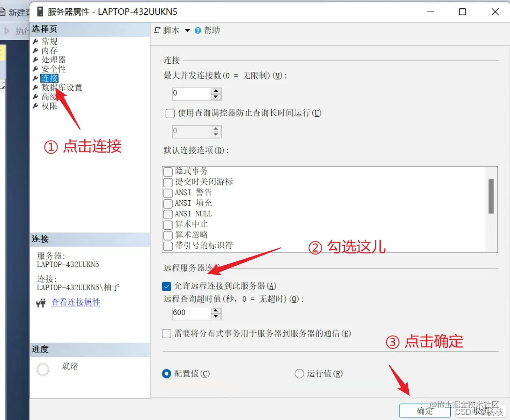This screenshot has height=420, width=510.
Task: Click the wrench icon beside 处理器
Action: tap(35, 60)
